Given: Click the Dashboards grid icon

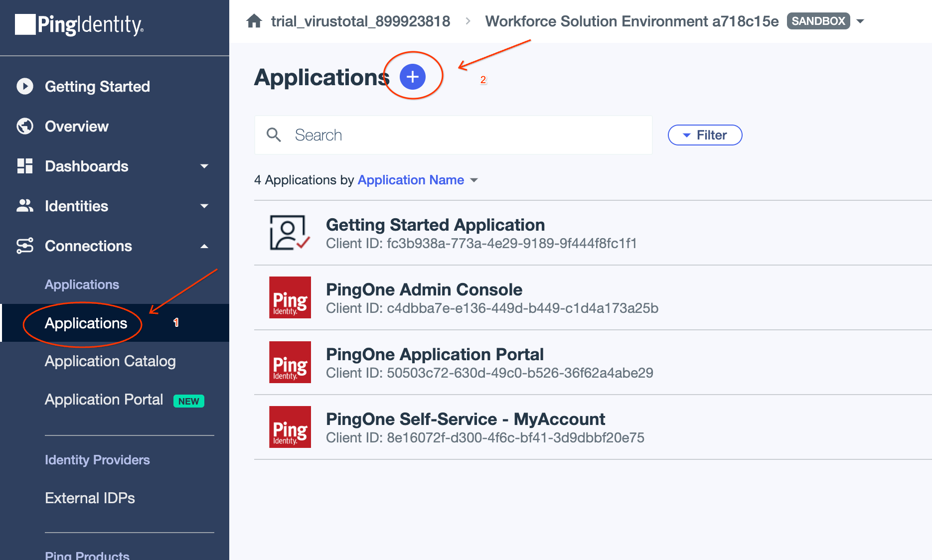Looking at the screenshot, I should coord(25,166).
